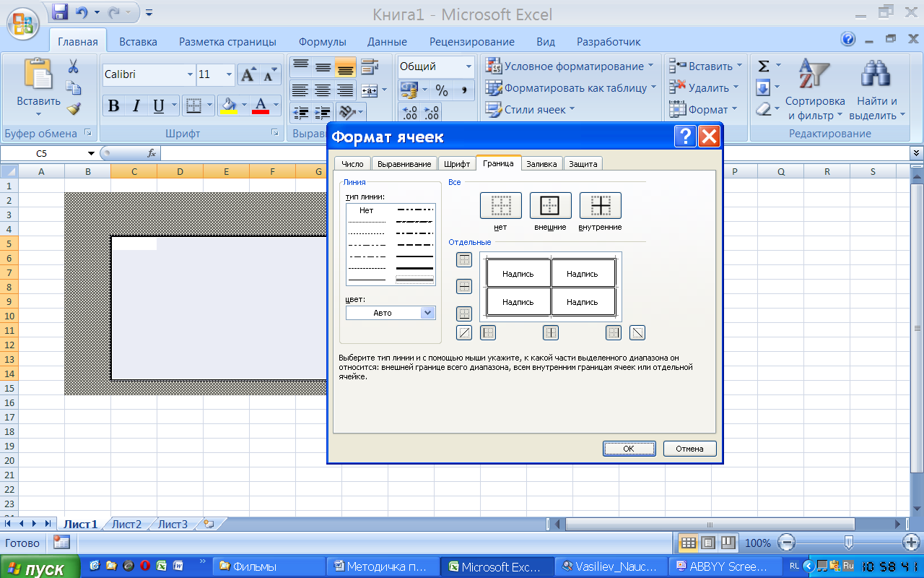
Task: Open Найти и выделить menu
Action: (x=877, y=90)
